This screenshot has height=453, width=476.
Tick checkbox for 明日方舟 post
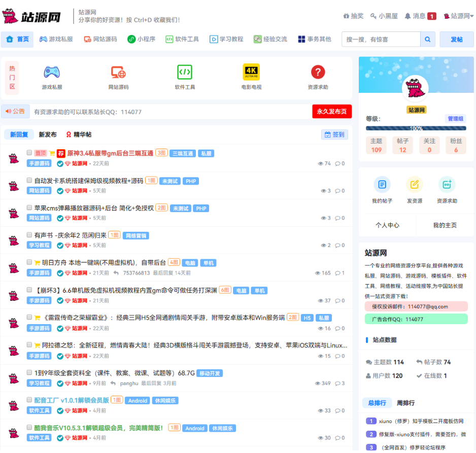click(29, 262)
